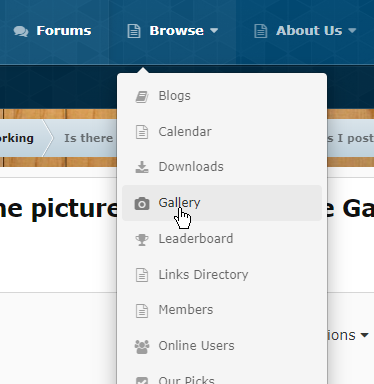Click the Members document icon
The width and height of the screenshot is (374, 384).
(x=142, y=310)
